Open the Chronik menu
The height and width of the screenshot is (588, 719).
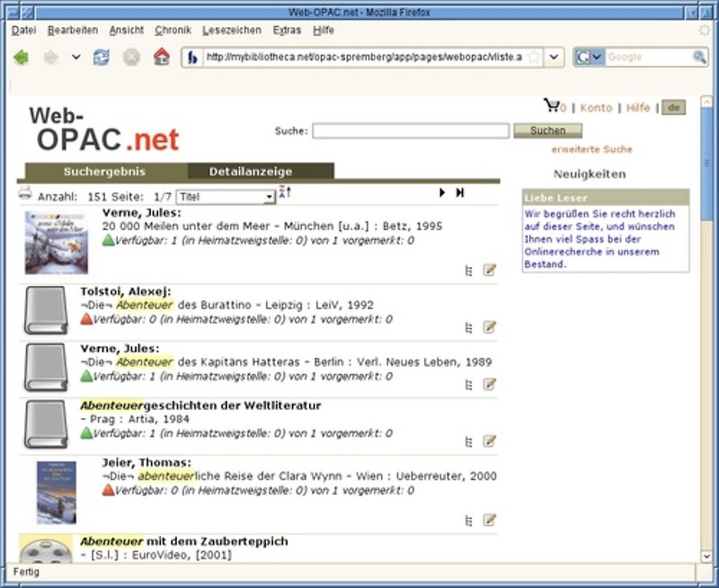click(x=173, y=31)
